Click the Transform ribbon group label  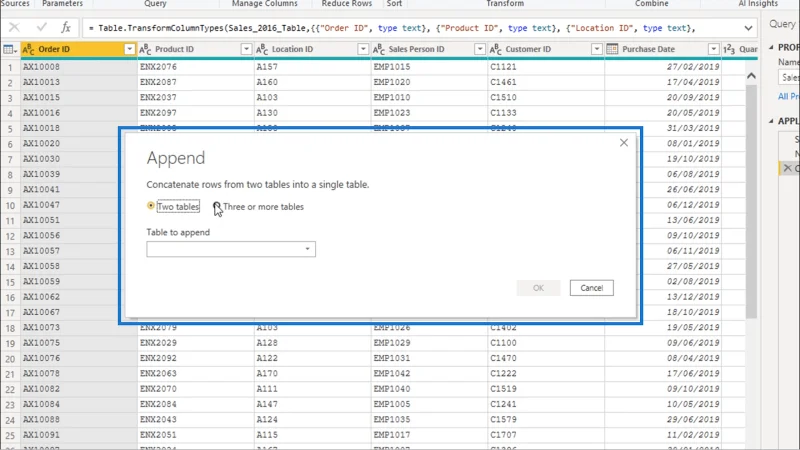(505, 4)
